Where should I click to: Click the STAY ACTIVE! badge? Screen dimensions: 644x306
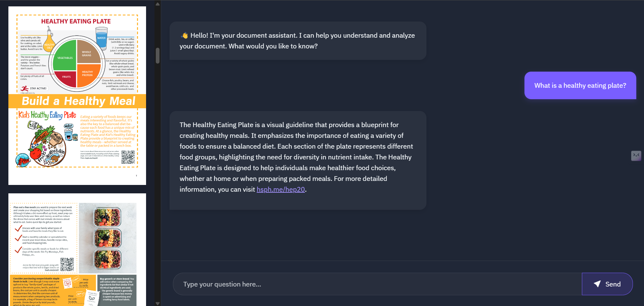[35, 88]
